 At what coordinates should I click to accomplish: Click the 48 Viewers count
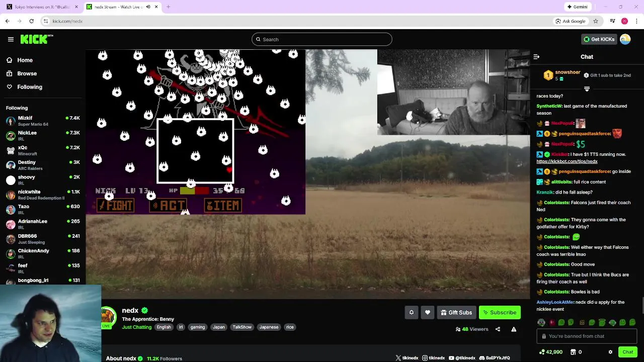(x=472, y=329)
